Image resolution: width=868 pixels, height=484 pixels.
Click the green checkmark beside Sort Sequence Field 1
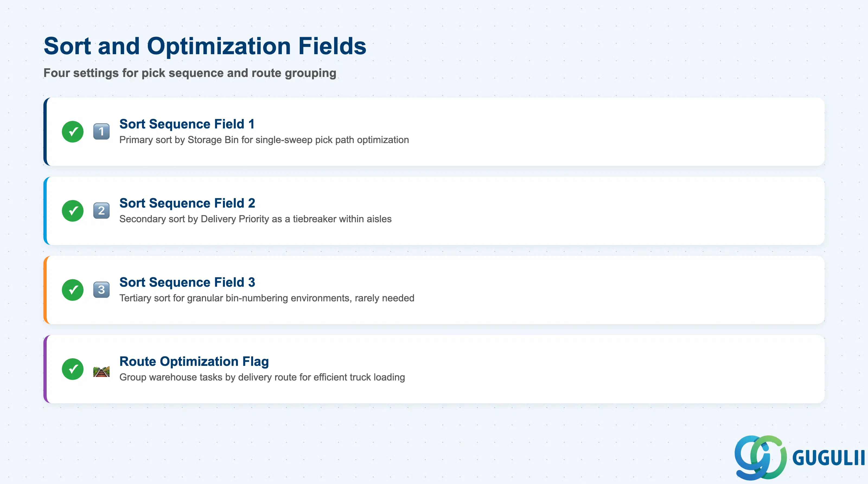[x=72, y=132]
